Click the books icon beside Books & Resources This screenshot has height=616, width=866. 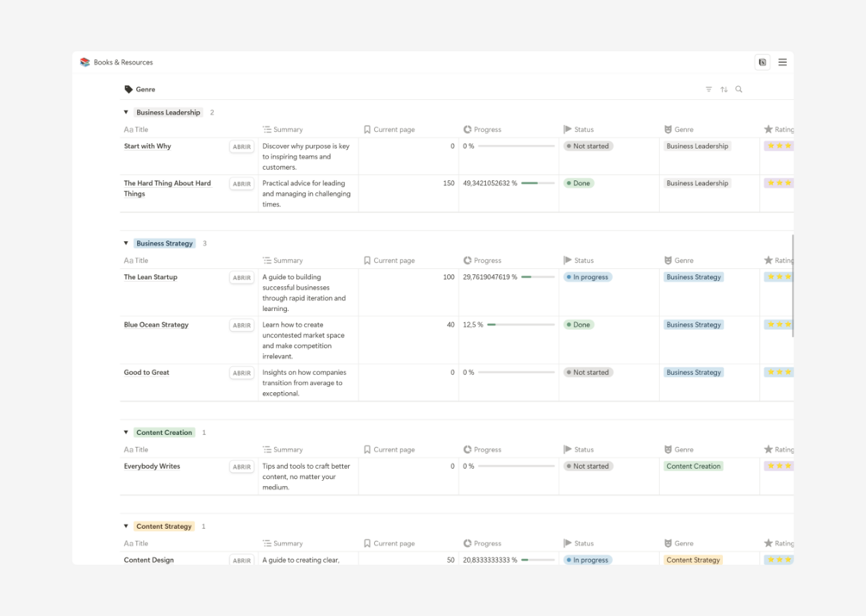(x=84, y=62)
